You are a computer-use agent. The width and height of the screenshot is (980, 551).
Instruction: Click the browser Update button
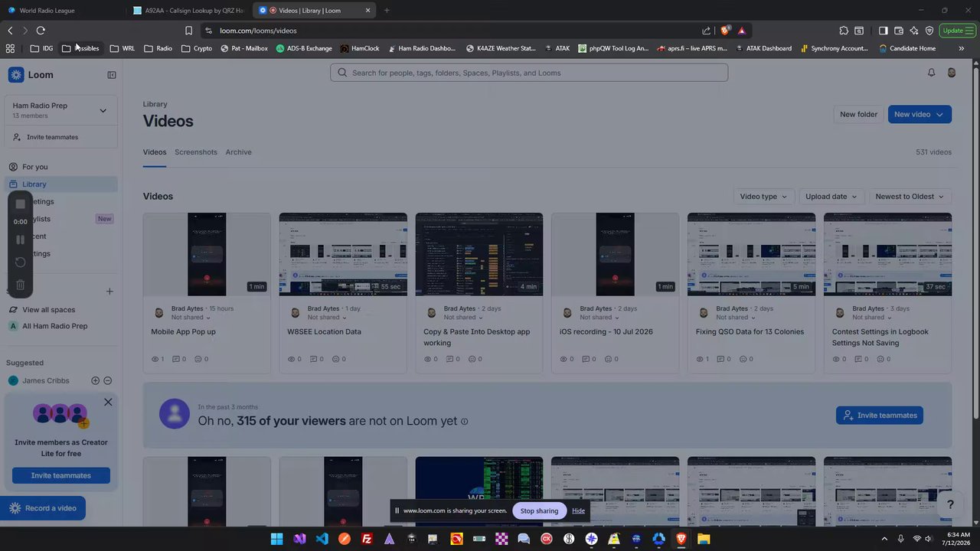coord(958,31)
